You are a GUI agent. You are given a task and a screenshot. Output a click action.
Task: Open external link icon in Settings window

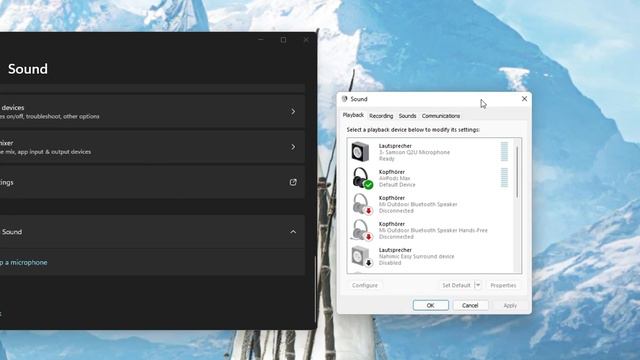tap(293, 182)
